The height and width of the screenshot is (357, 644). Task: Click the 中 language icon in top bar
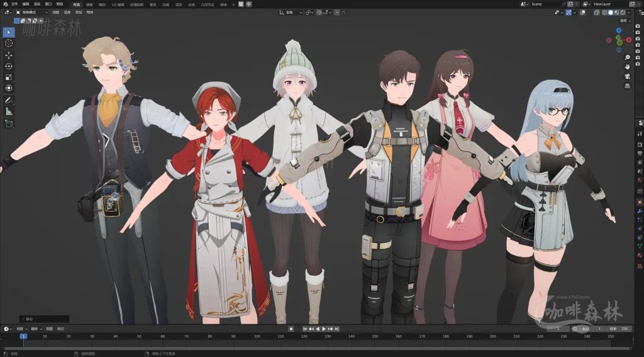248,4
